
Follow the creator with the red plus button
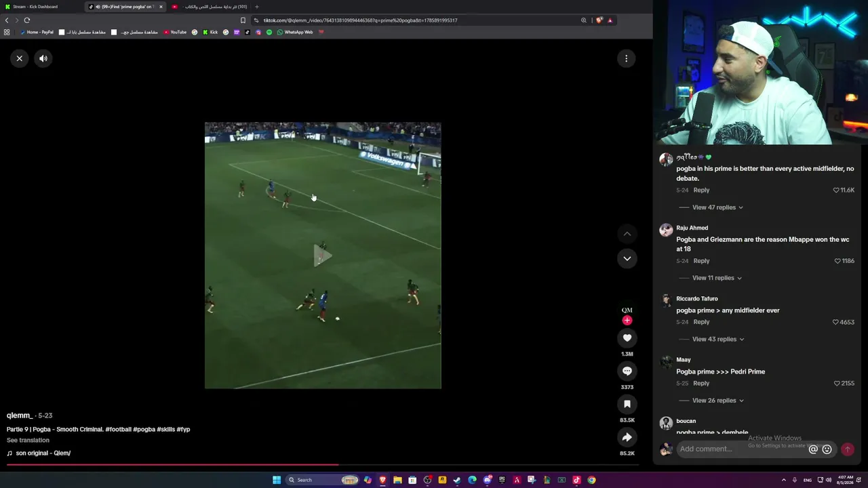coord(627,321)
